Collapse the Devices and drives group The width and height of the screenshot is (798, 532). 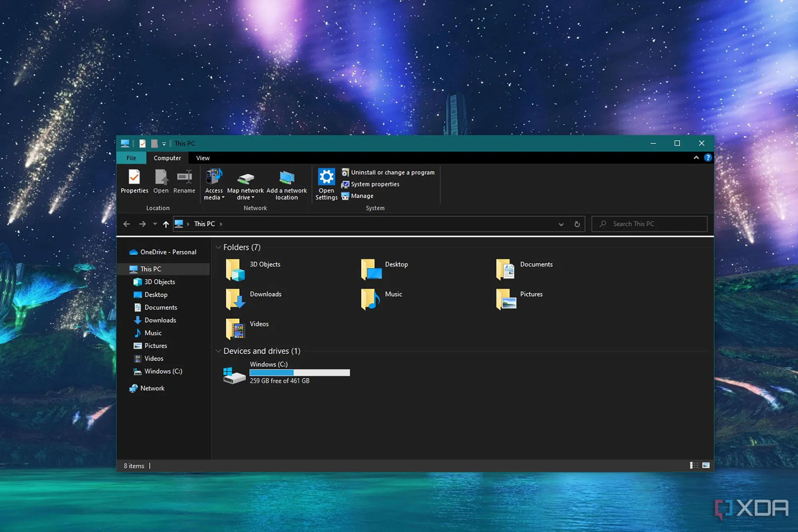218,351
